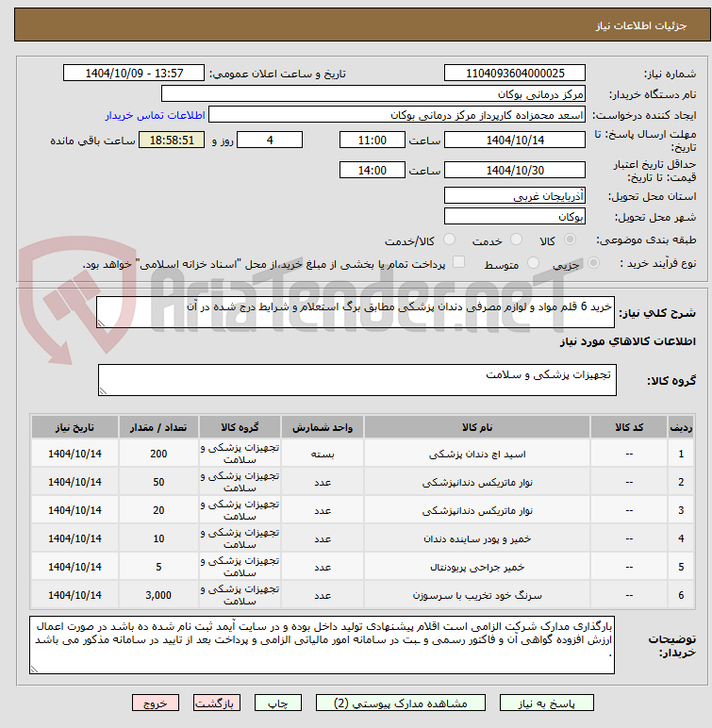712x728 pixels.
Task: Select the کالا/خدمت radio button
Action: click(449, 240)
